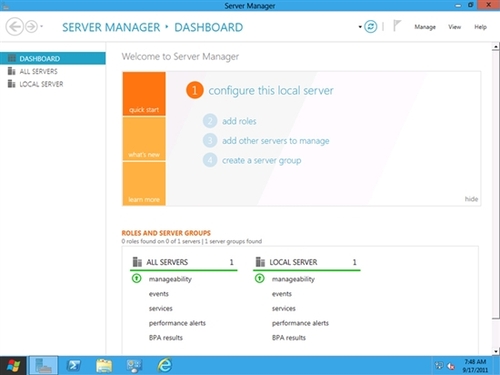Open the dropdown arrow left of refresh

click(x=360, y=27)
